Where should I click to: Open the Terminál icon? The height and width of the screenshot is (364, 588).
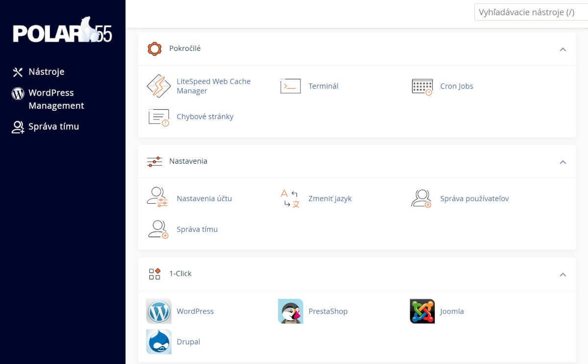(290, 86)
